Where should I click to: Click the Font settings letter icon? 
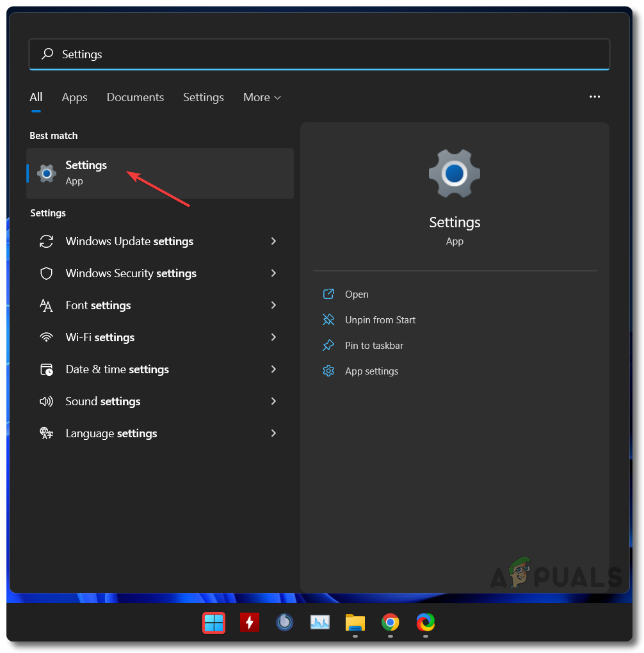click(x=46, y=305)
